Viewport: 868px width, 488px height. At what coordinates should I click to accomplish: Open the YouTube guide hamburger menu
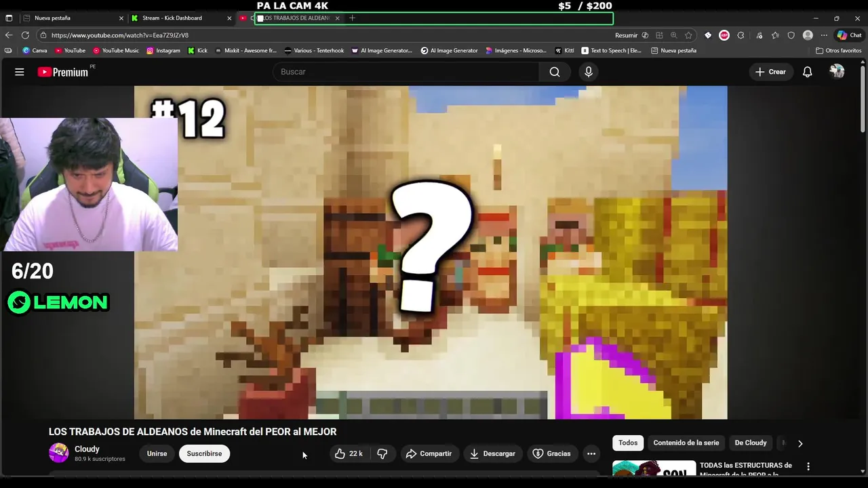coord(20,72)
